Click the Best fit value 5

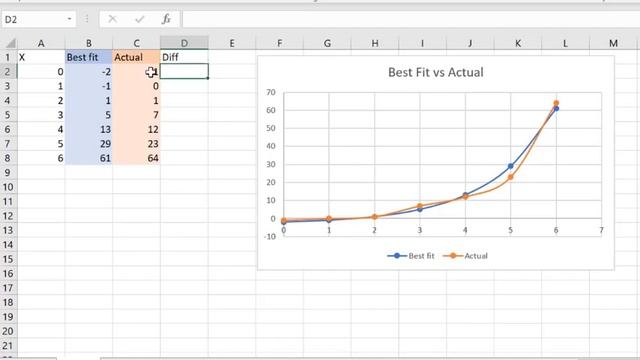(x=89, y=115)
